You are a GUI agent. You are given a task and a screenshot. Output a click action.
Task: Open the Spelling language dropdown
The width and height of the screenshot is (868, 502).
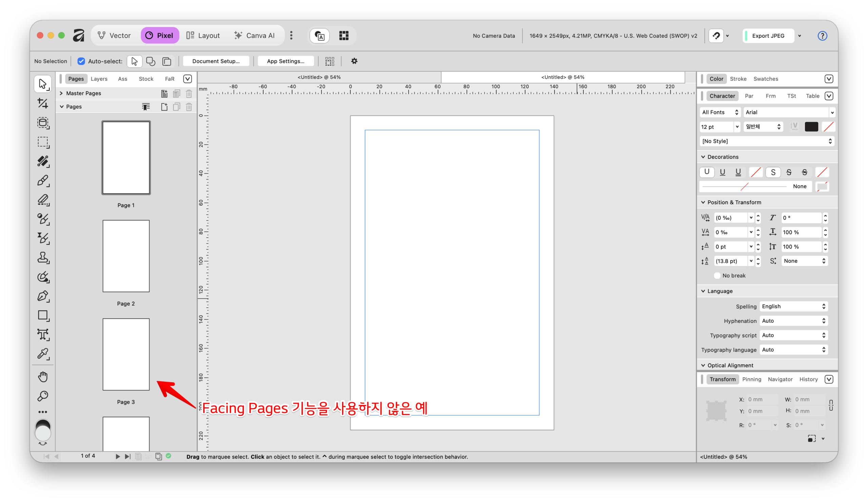[x=793, y=306]
